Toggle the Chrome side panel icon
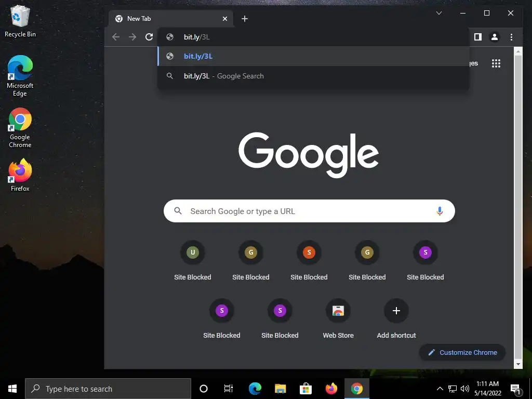 click(x=478, y=37)
